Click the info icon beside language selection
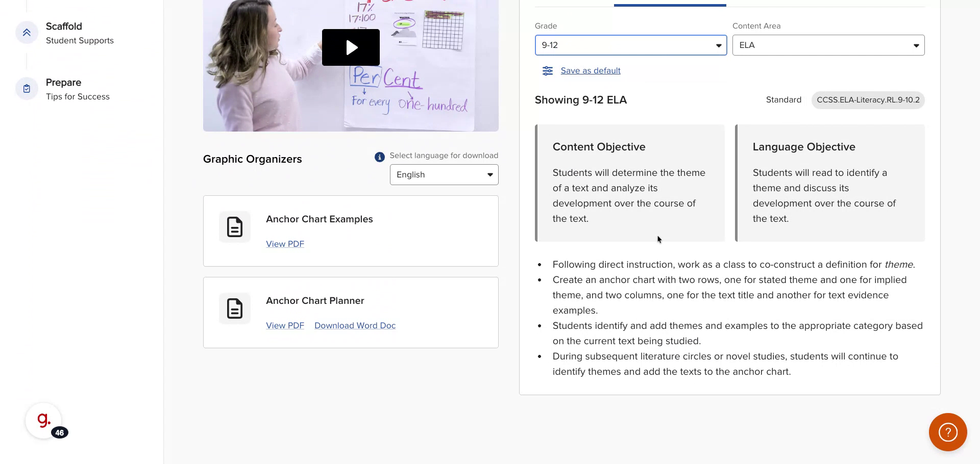The width and height of the screenshot is (980, 464). [x=379, y=157]
